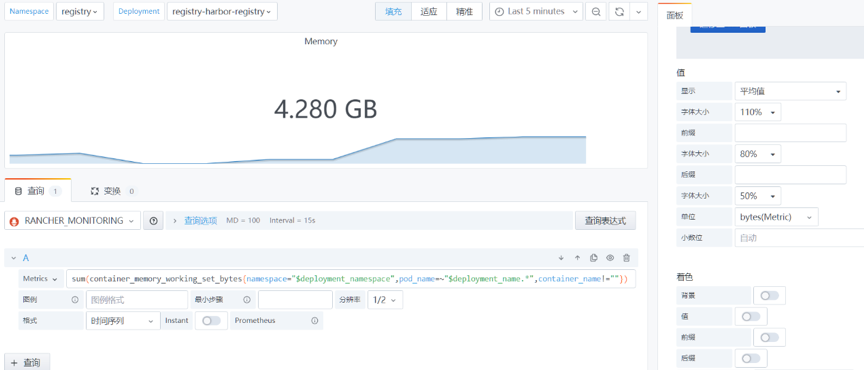The width and height of the screenshot is (864, 370).
Task: Open the 单位 bytes(Metric) dropdown
Action: click(776, 217)
